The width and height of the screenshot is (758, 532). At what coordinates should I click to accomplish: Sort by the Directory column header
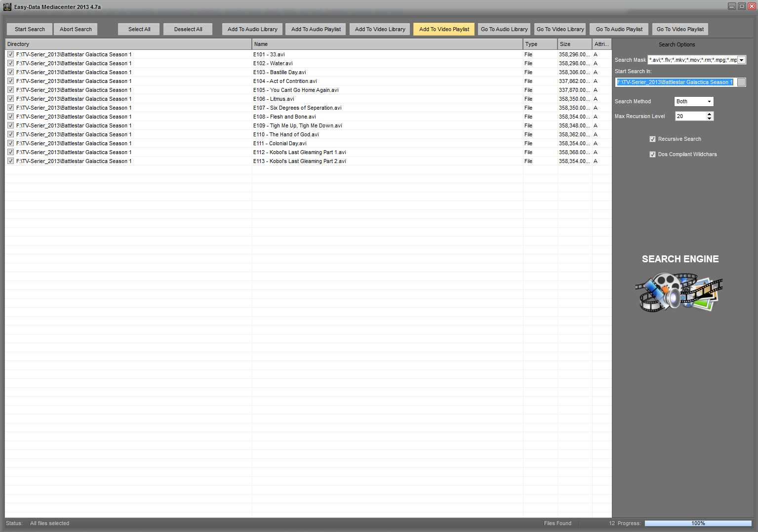[x=128, y=44]
